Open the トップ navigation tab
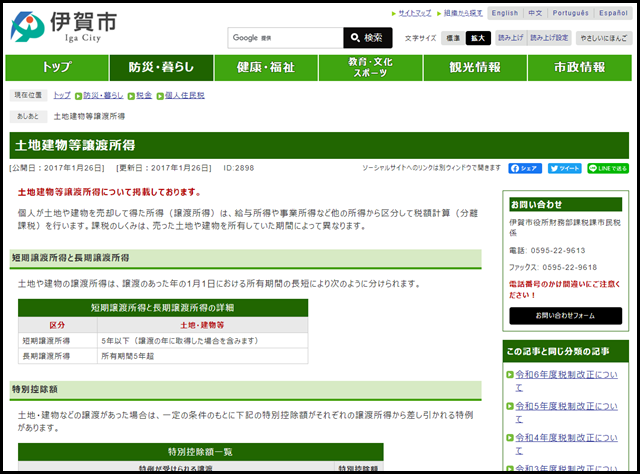This screenshot has width=640, height=474. click(x=56, y=68)
